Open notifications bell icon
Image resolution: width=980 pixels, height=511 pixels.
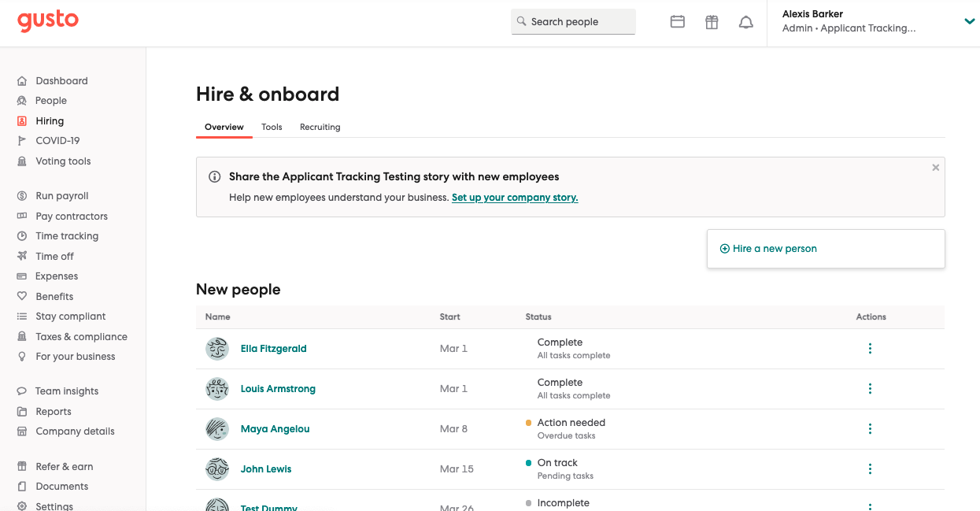tap(746, 22)
